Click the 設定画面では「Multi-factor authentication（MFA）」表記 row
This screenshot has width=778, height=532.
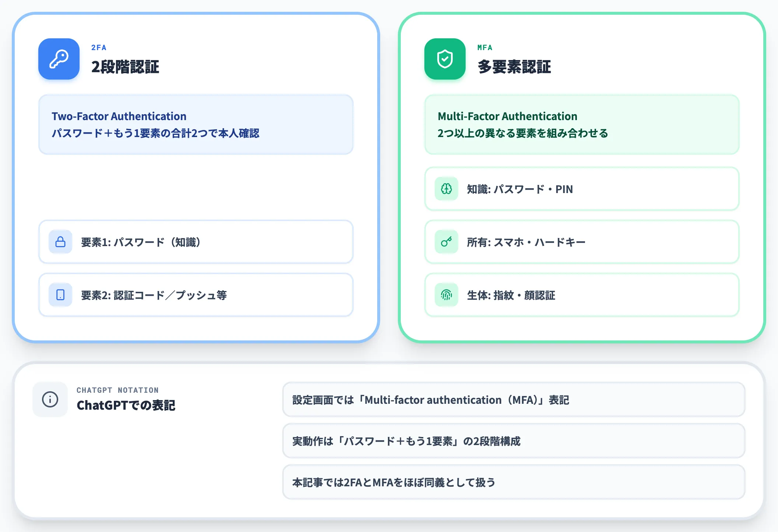(x=514, y=400)
